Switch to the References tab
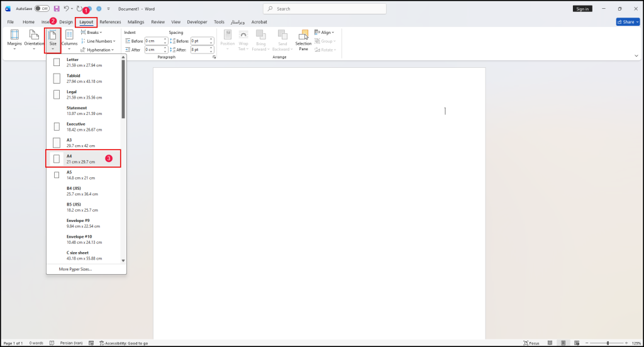The image size is (644, 347). click(x=110, y=22)
